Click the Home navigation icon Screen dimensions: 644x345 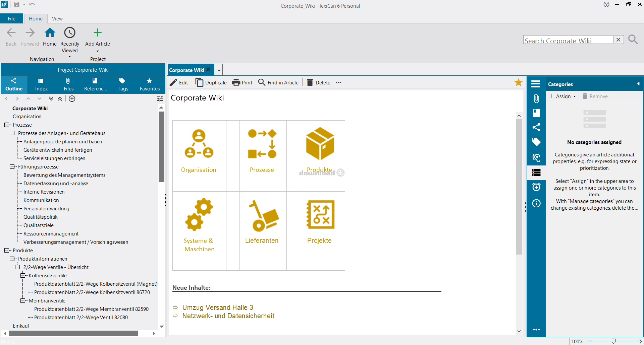[x=50, y=33]
